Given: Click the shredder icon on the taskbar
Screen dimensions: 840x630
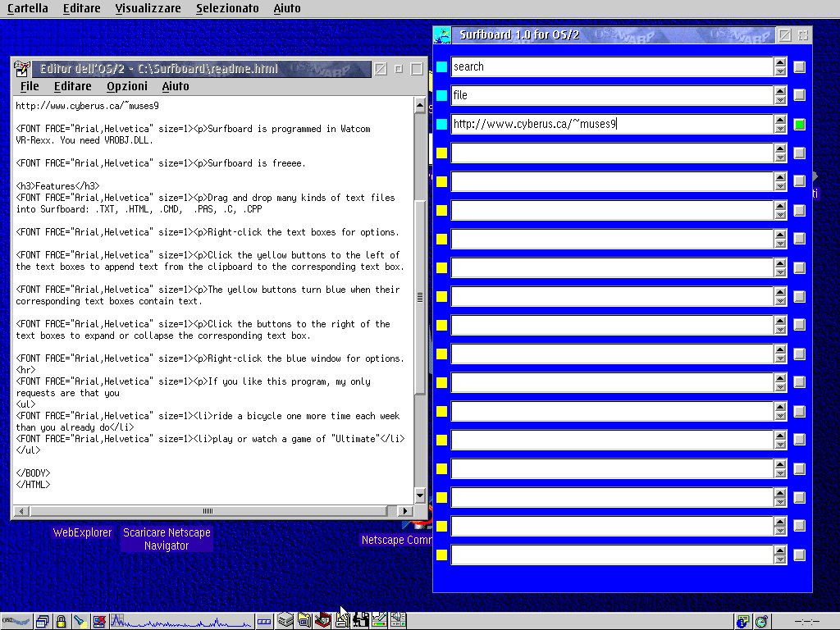Looking at the screenshot, I should [x=321, y=620].
